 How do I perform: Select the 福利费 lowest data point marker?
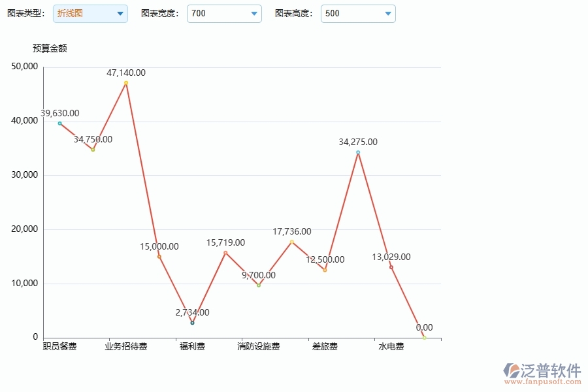[191, 321]
